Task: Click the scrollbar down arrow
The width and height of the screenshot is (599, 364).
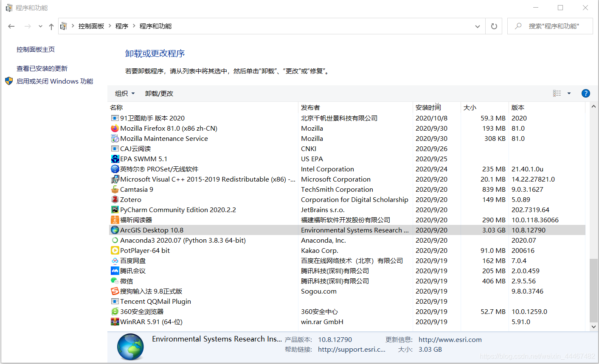Action: click(x=593, y=327)
